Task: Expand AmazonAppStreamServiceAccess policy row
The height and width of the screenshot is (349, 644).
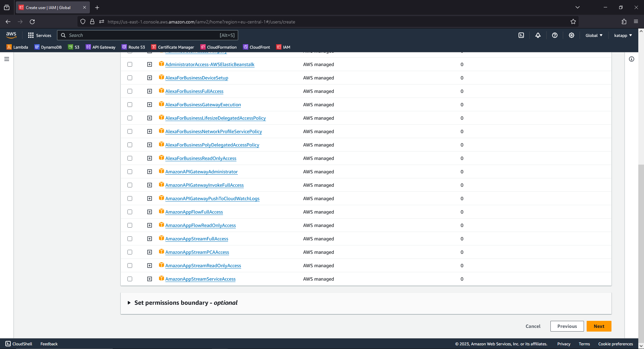Action: tap(150, 279)
